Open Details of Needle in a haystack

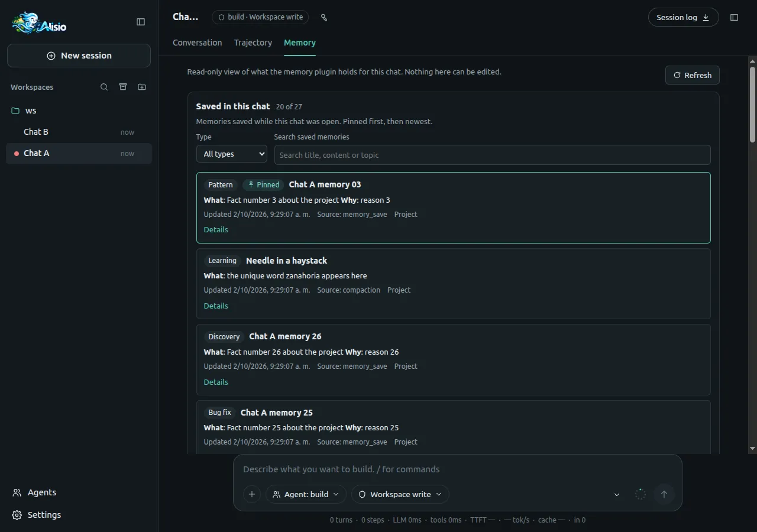[x=216, y=306]
